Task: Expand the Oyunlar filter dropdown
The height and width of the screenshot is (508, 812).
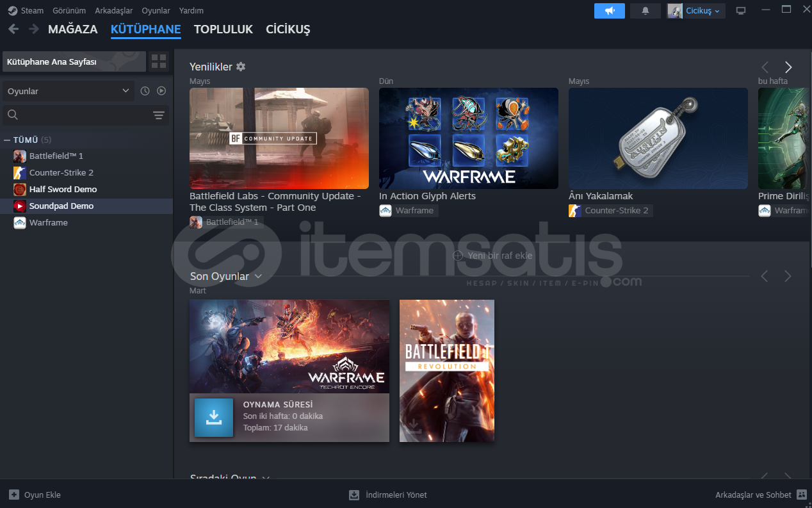Action: (68, 91)
